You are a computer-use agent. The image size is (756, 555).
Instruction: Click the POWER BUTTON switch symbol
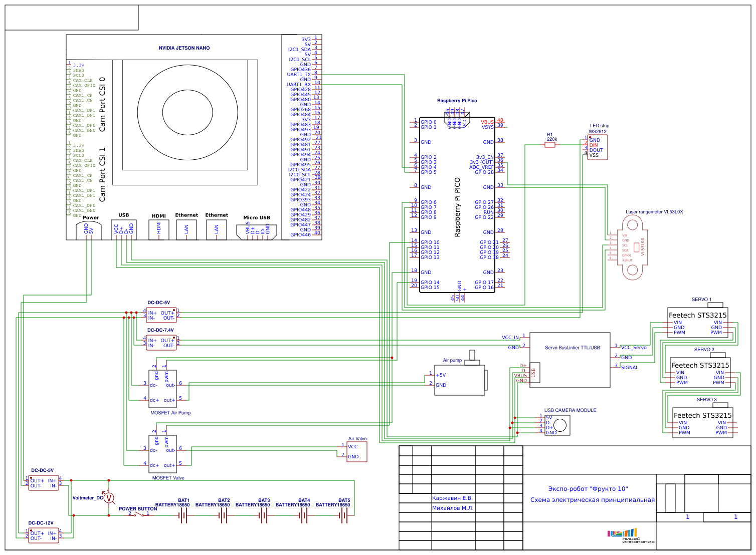point(138,514)
